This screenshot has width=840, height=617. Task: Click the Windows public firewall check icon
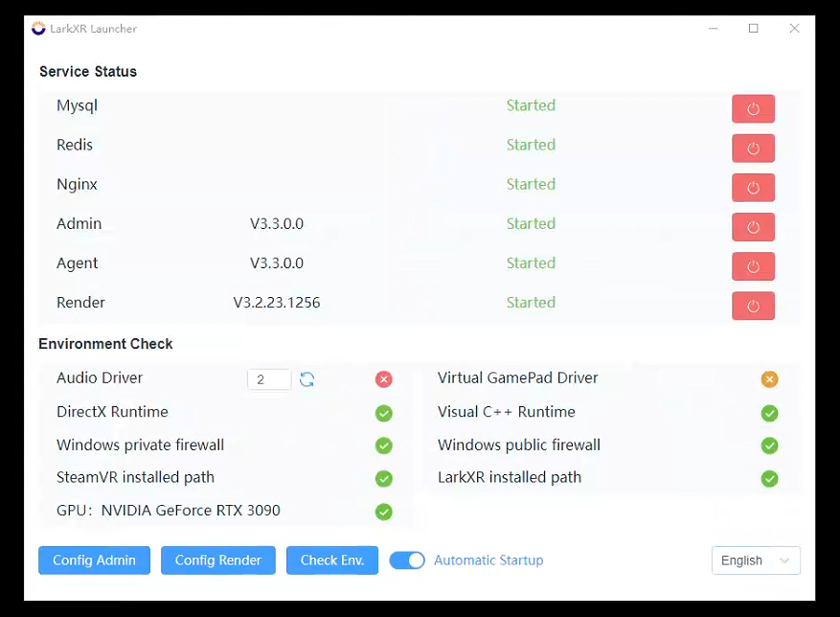[769, 446]
